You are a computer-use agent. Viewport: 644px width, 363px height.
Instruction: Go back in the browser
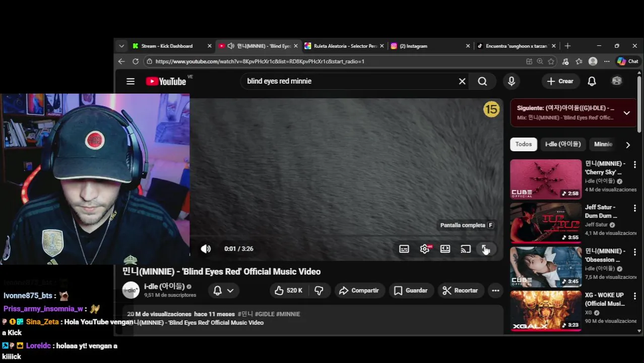121,62
